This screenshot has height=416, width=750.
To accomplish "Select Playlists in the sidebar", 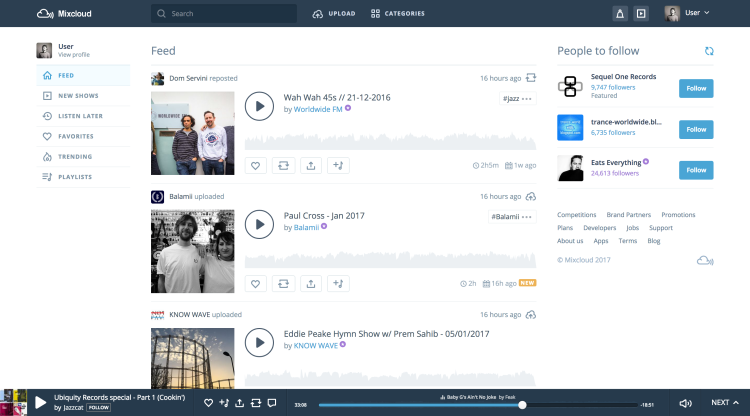I will pyautogui.click(x=83, y=177).
